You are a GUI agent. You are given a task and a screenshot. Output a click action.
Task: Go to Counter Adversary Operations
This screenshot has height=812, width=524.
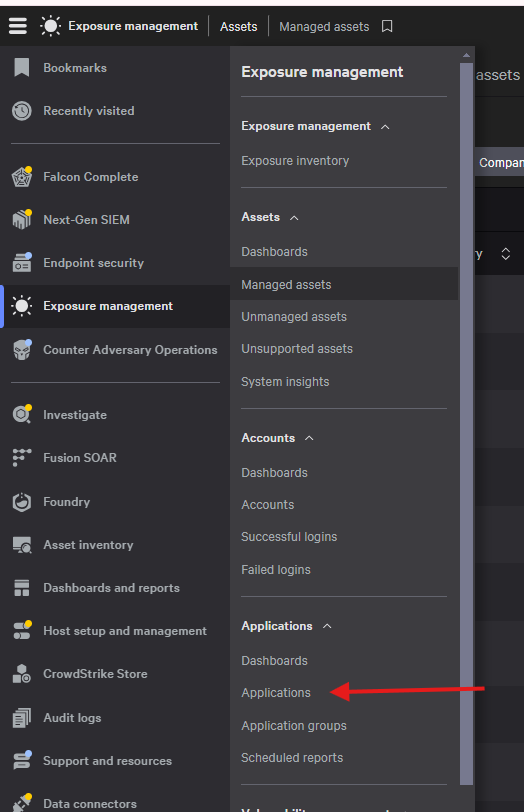130,350
